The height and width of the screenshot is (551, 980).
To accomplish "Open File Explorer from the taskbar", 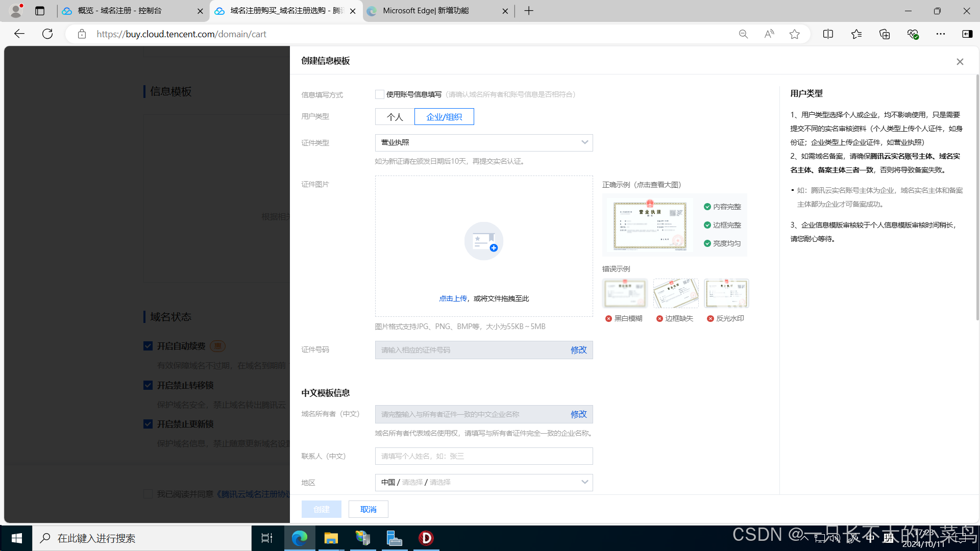I will pos(331,538).
